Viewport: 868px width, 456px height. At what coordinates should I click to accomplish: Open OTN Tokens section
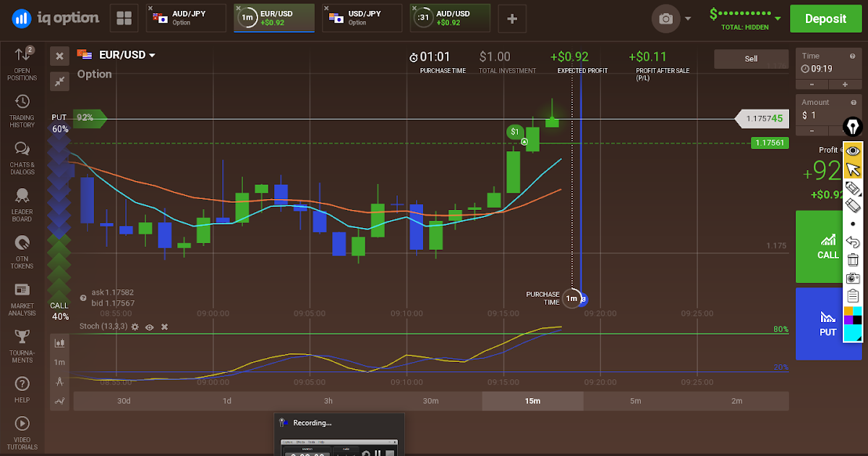tap(22, 252)
